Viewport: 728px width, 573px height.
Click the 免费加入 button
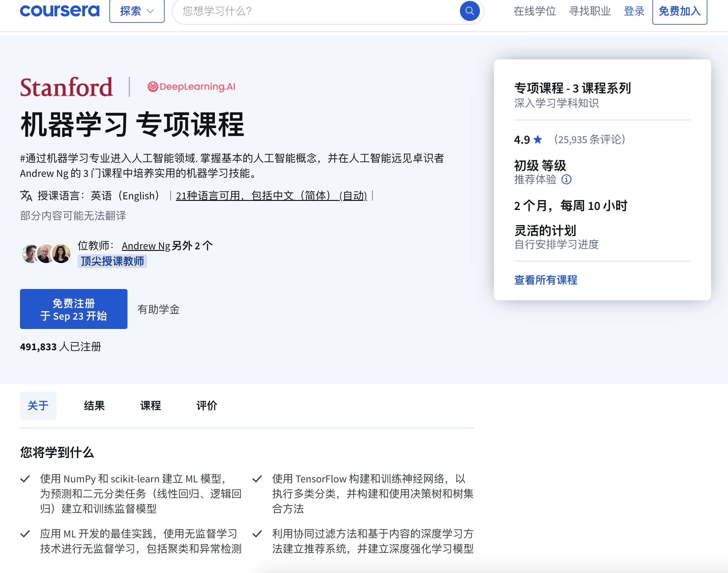(x=680, y=11)
